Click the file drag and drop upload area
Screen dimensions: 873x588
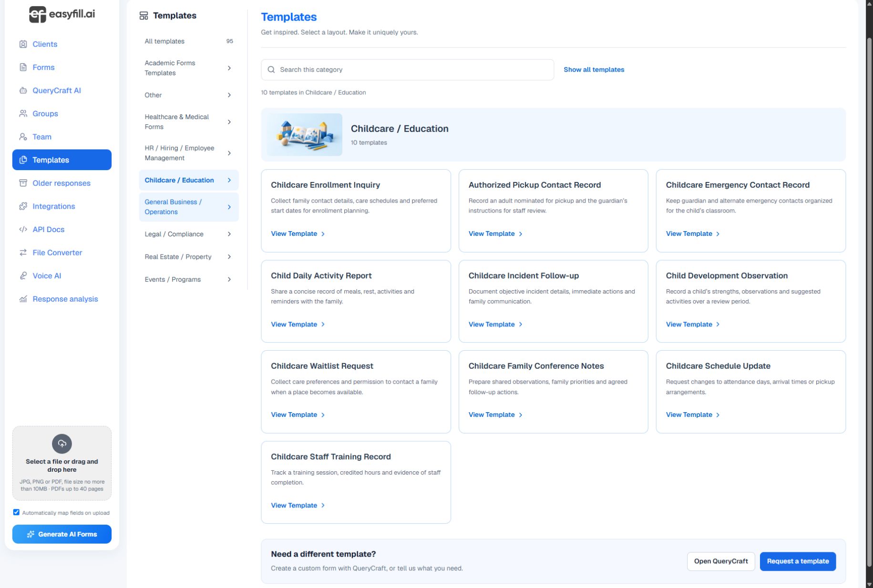pyautogui.click(x=62, y=463)
